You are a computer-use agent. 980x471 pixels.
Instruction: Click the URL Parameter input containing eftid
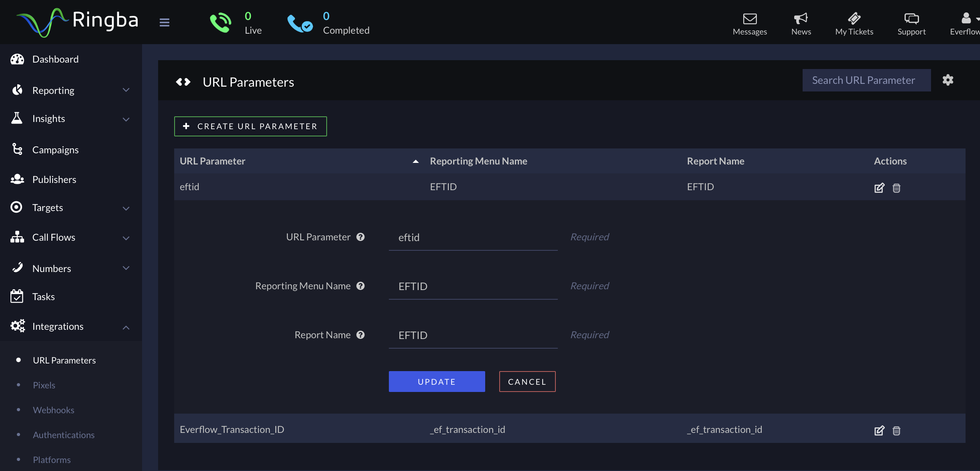(x=473, y=238)
